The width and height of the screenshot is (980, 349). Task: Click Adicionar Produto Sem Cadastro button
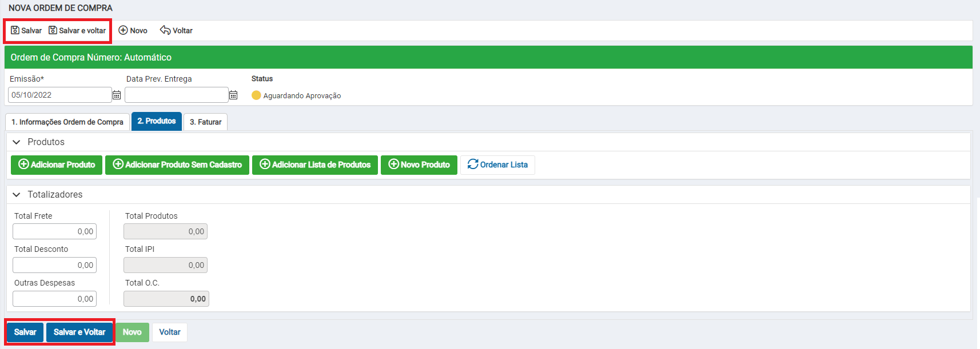pos(177,165)
